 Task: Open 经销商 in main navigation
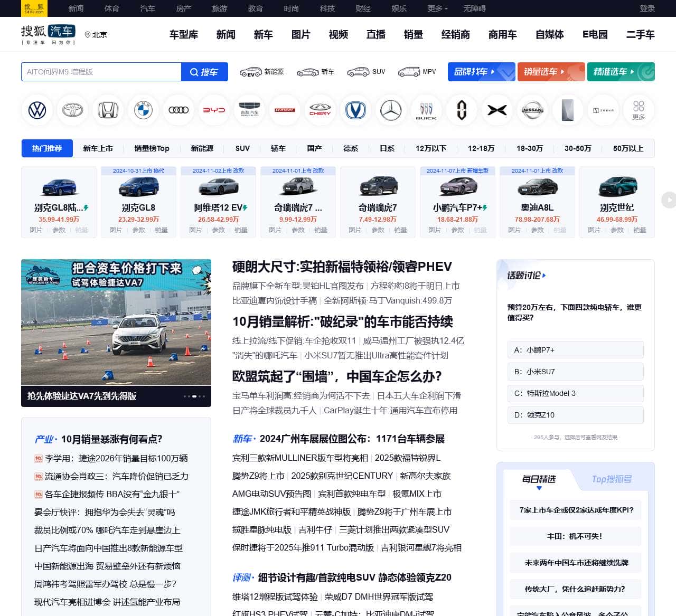(x=455, y=34)
